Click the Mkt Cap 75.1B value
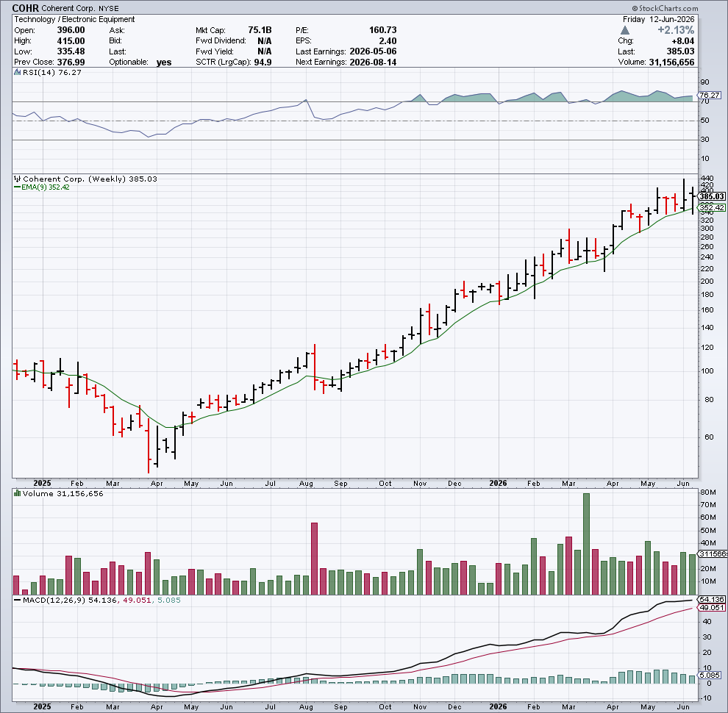Image resolution: width=728 pixels, height=713 pixels. point(260,30)
